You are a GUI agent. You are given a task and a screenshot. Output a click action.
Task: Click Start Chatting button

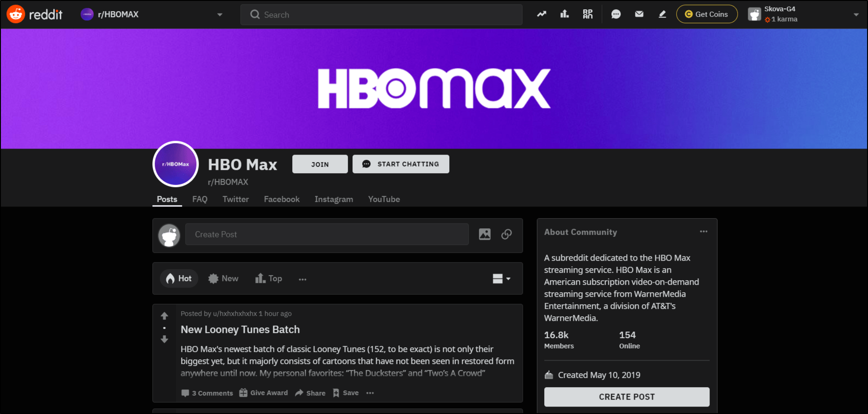pyautogui.click(x=401, y=164)
